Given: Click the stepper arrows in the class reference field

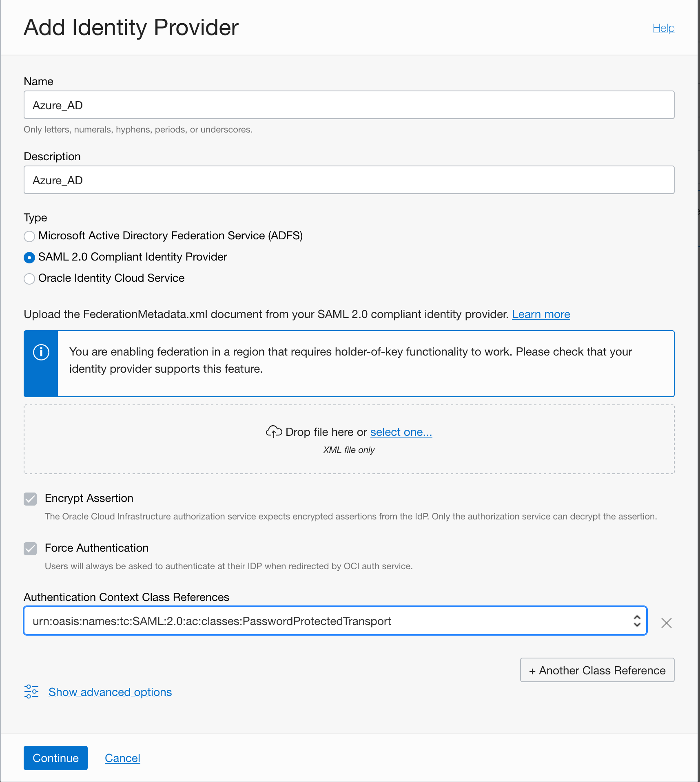Looking at the screenshot, I should tap(636, 621).
